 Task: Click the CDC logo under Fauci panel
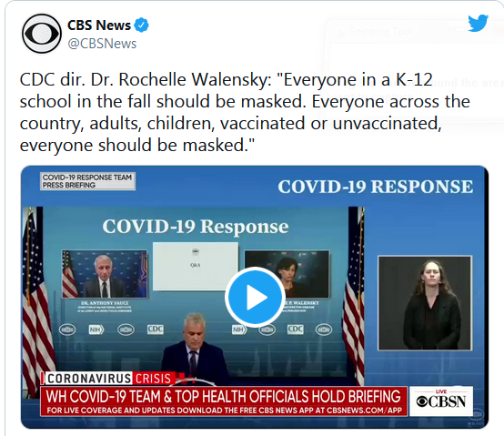tap(156, 330)
